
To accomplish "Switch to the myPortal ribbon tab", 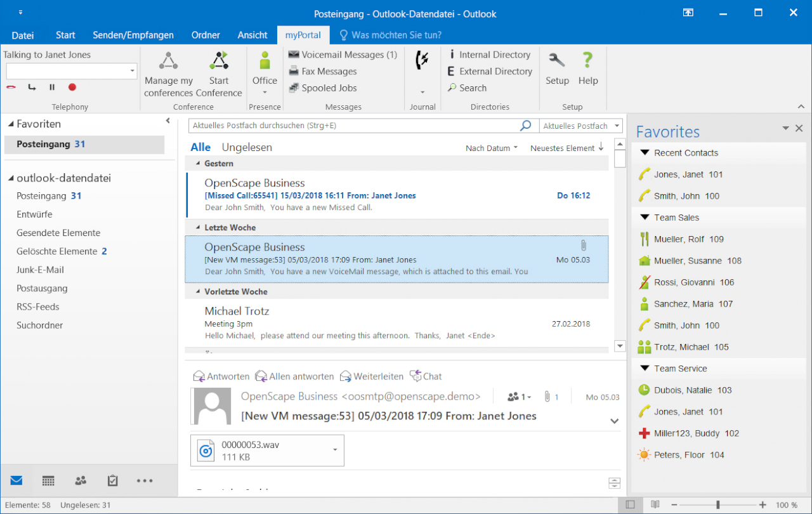I will click(303, 35).
